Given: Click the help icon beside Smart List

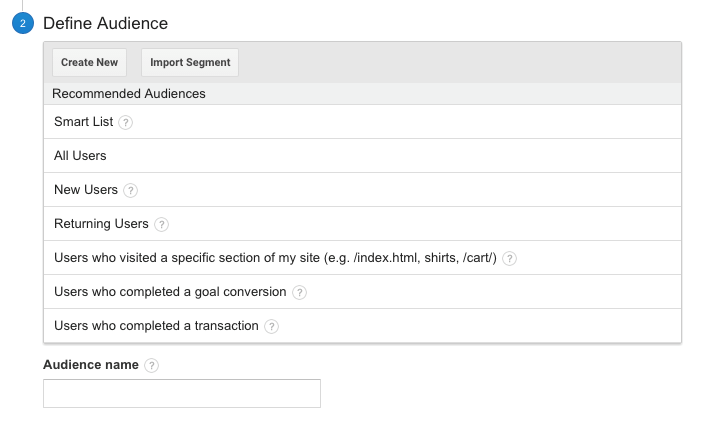Looking at the screenshot, I should coord(126,122).
